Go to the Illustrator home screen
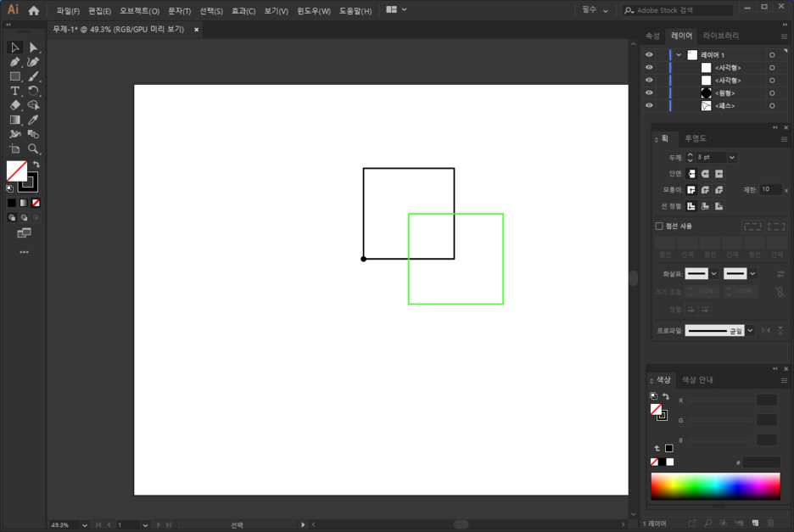The image size is (794, 532). [33, 10]
